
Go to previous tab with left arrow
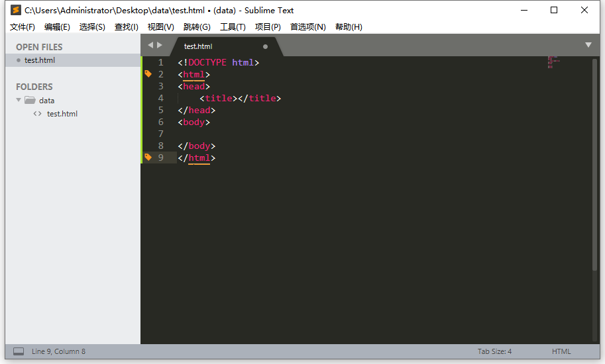pyautogui.click(x=150, y=45)
